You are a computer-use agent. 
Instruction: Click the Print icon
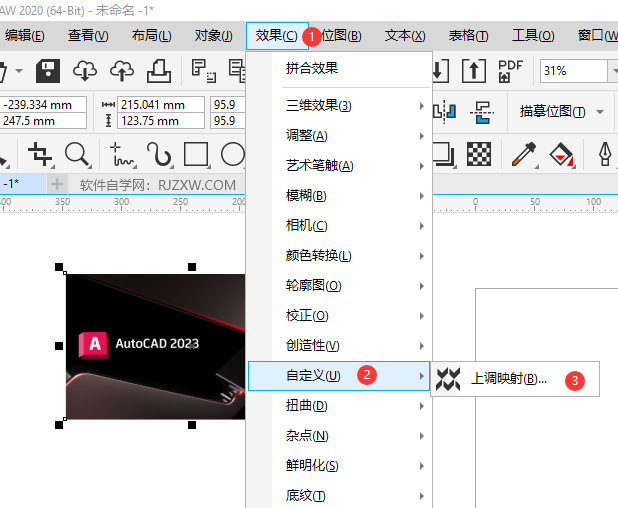pyautogui.click(x=159, y=71)
